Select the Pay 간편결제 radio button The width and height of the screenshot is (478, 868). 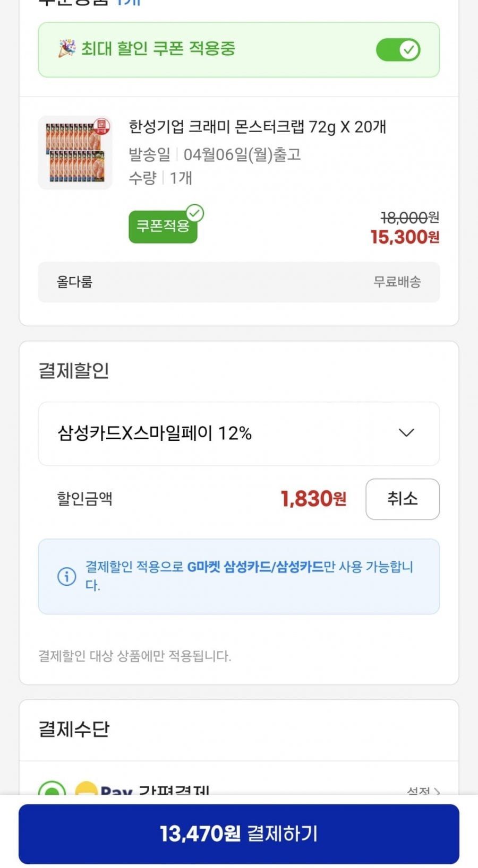coord(52,790)
